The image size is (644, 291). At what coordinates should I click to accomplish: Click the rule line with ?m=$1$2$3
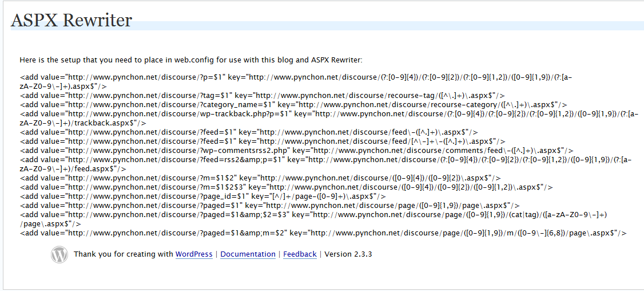[x=287, y=187]
